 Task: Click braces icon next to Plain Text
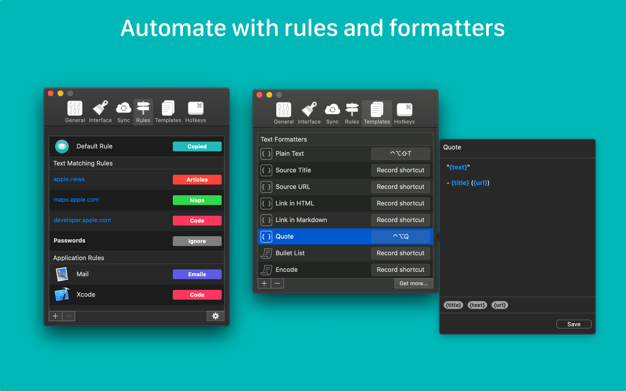pos(266,153)
